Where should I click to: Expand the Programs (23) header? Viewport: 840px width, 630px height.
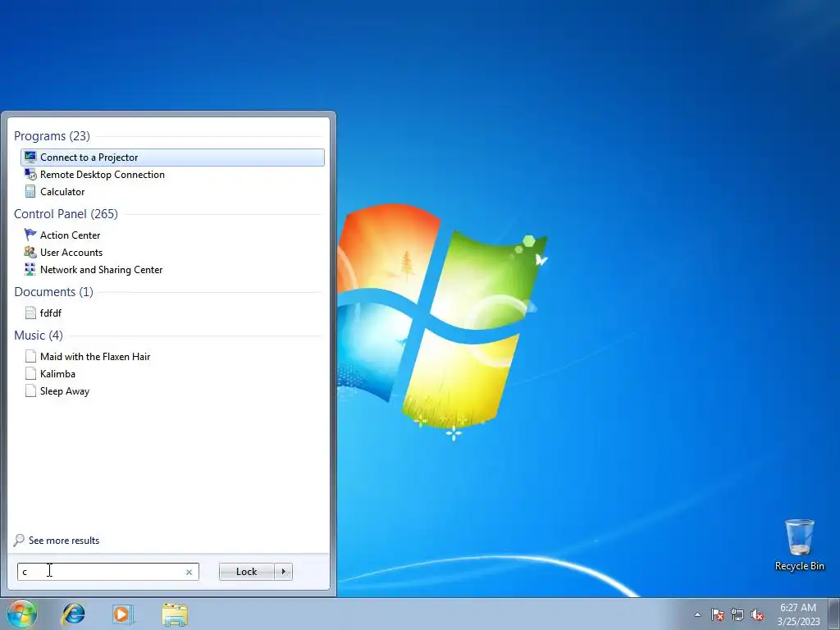point(52,136)
